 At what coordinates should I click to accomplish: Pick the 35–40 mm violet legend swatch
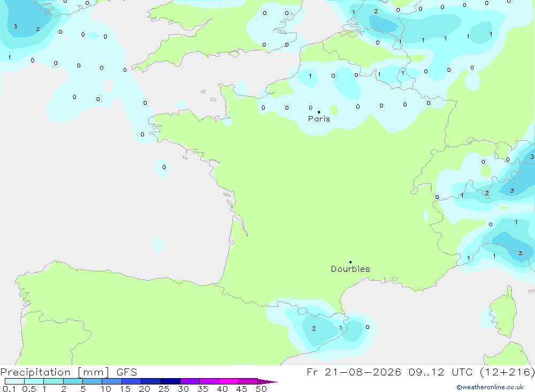(209, 381)
